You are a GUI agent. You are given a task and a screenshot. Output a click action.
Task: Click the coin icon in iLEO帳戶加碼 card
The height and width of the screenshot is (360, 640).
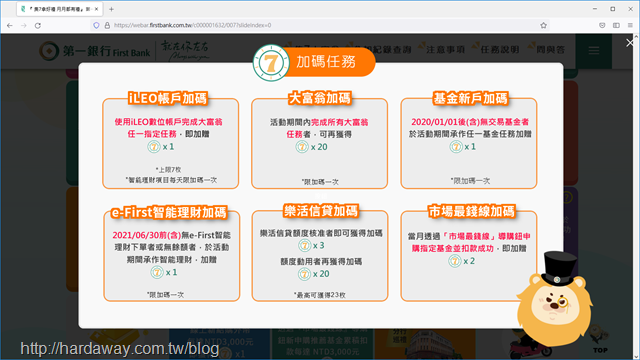click(x=154, y=147)
